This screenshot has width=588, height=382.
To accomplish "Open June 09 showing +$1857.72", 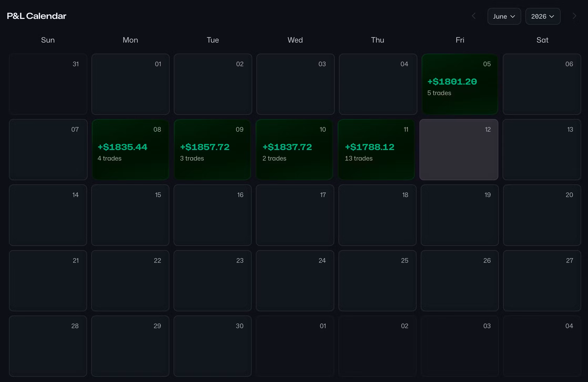I will point(212,149).
